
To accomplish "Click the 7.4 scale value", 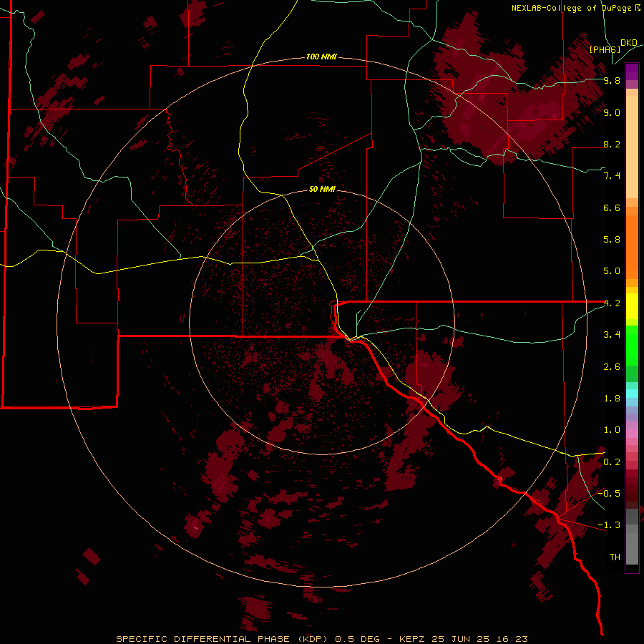I will click(612, 176).
